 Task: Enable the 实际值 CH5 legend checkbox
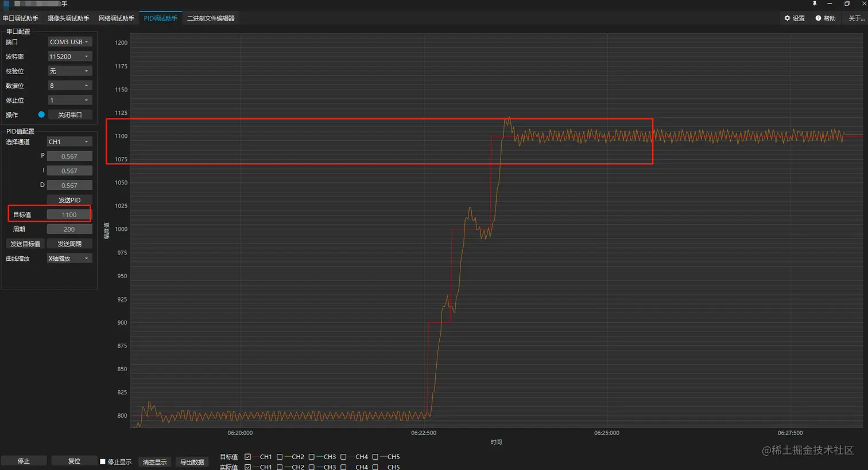pos(375,467)
